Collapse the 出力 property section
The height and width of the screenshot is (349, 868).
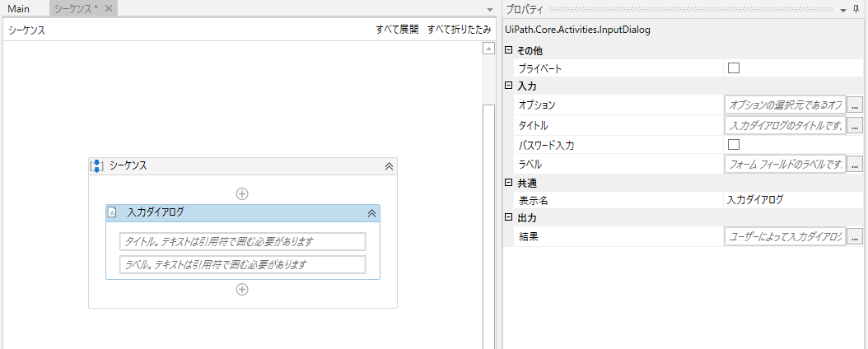coord(509,218)
